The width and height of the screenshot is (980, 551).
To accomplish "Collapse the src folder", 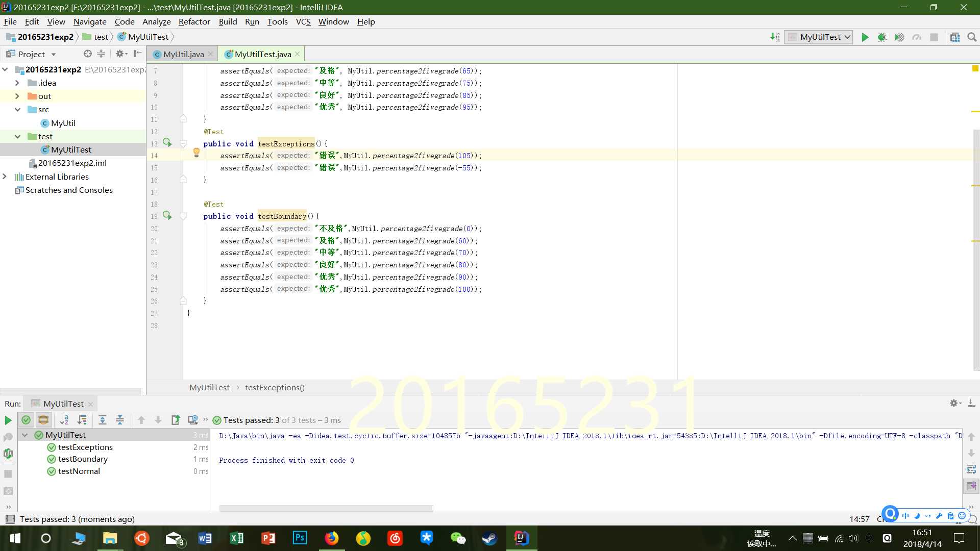I will (x=17, y=109).
